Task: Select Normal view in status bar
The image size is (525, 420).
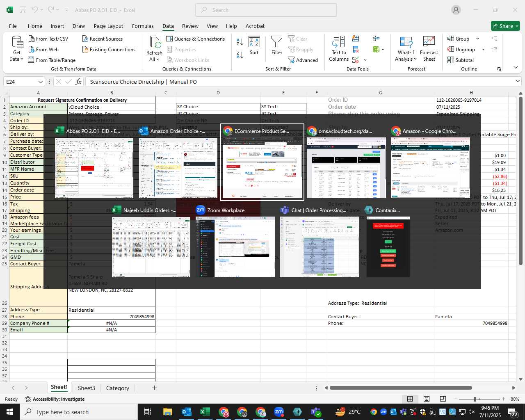Action: tap(410, 399)
